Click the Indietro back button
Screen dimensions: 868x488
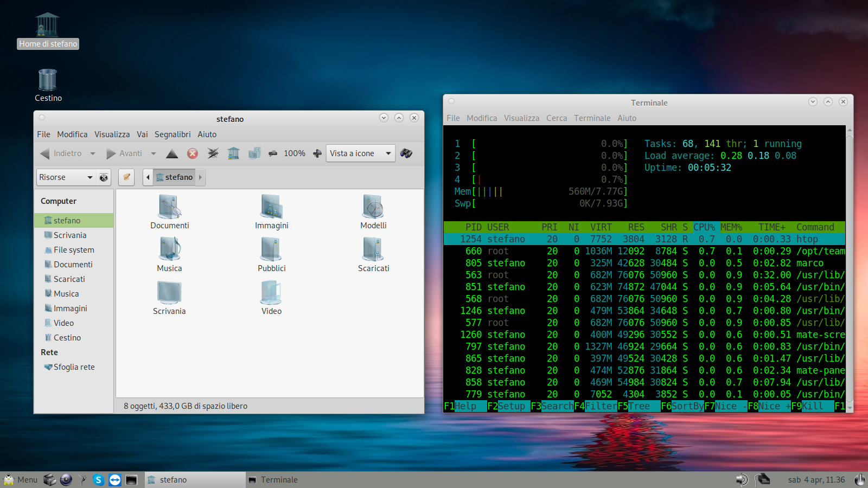[61, 154]
